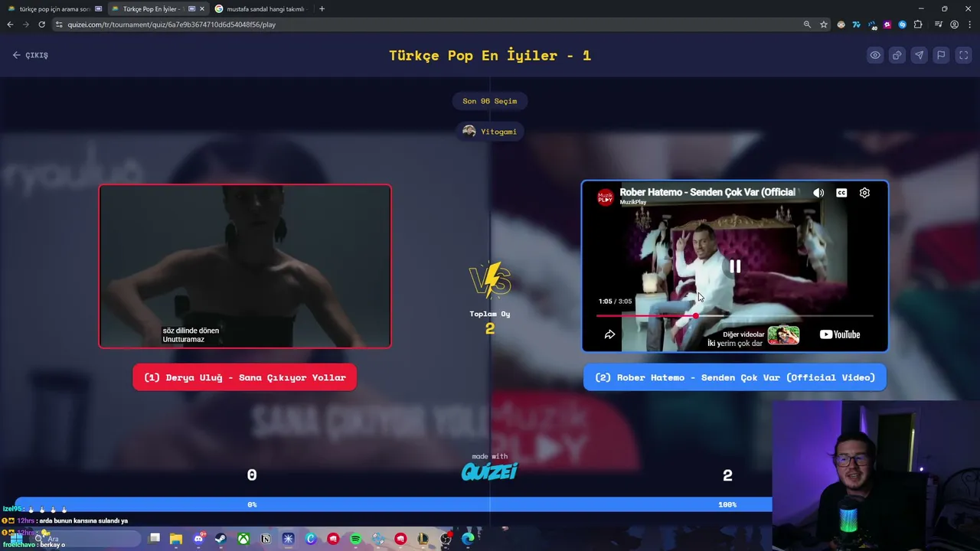
Task: Open Microsoft Edge from the taskbar
Action: click(468, 538)
